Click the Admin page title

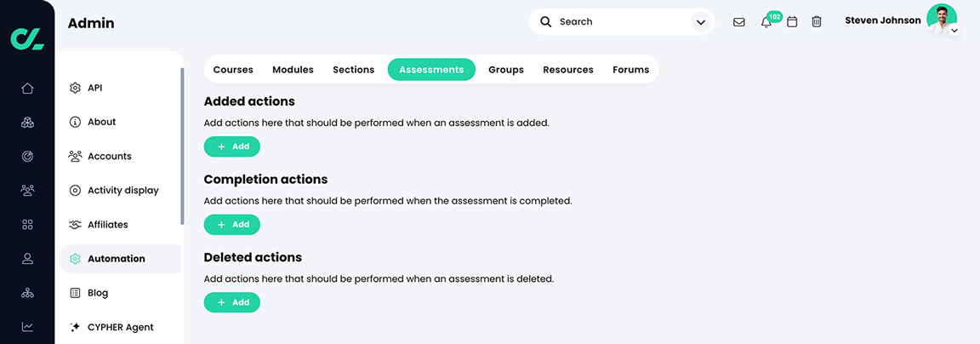click(x=91, y=24)
